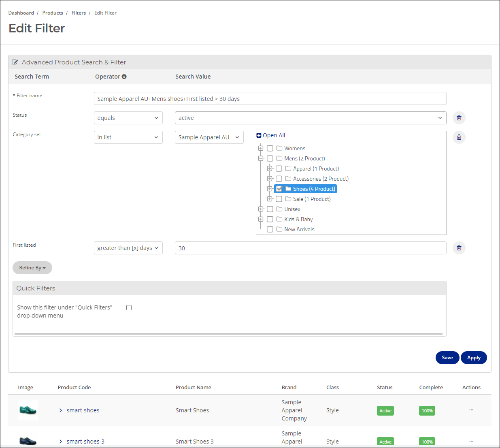
Task: Tick the Mens category checkbox
Action: (x=270, y=158)
